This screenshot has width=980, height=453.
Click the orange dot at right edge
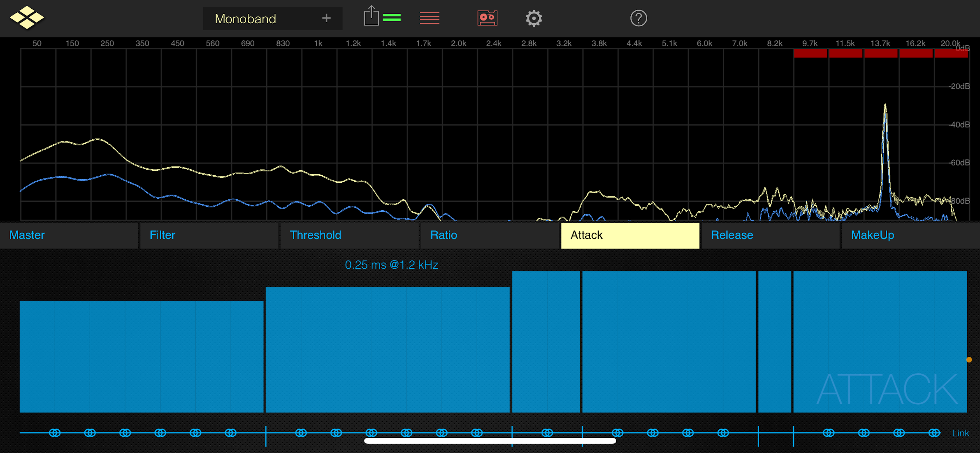coord(969,360)
